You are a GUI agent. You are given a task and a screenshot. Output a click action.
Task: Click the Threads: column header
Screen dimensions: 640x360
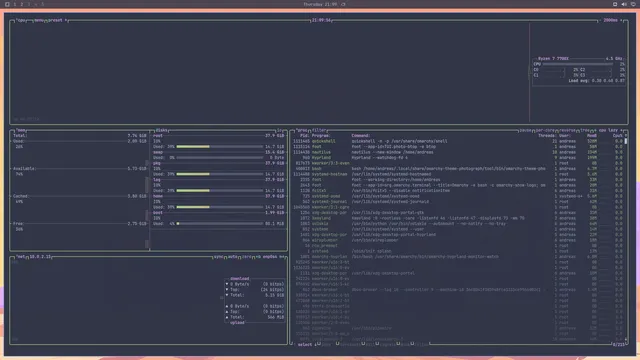(x=547, y=136)
